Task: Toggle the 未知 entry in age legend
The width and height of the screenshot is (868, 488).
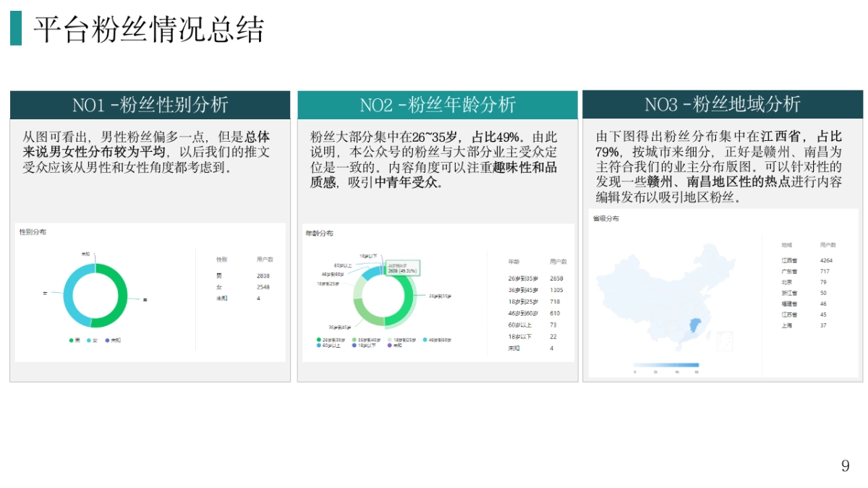Action: tap(393, 345)
